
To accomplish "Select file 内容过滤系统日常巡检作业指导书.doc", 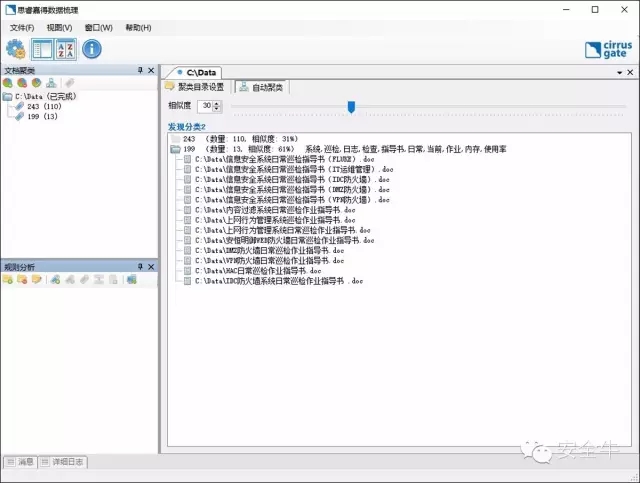I will coord(275,210).
